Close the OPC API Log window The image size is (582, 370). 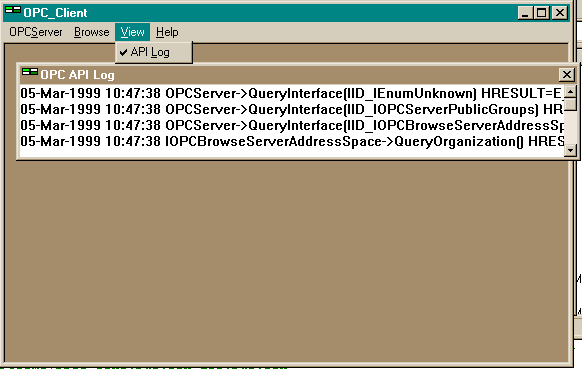coord(566,75)
